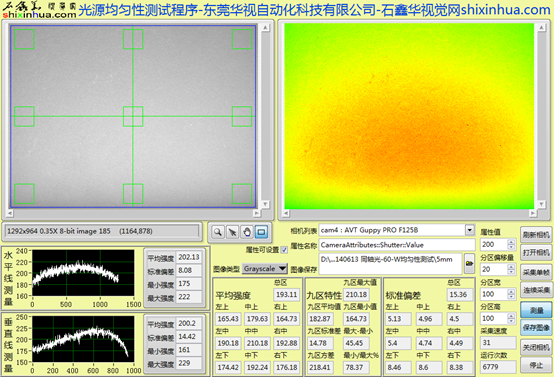This screenshot has width=554, height=377.
Task: Toggle the 属性可设置 checkbox
Action: 284,250
